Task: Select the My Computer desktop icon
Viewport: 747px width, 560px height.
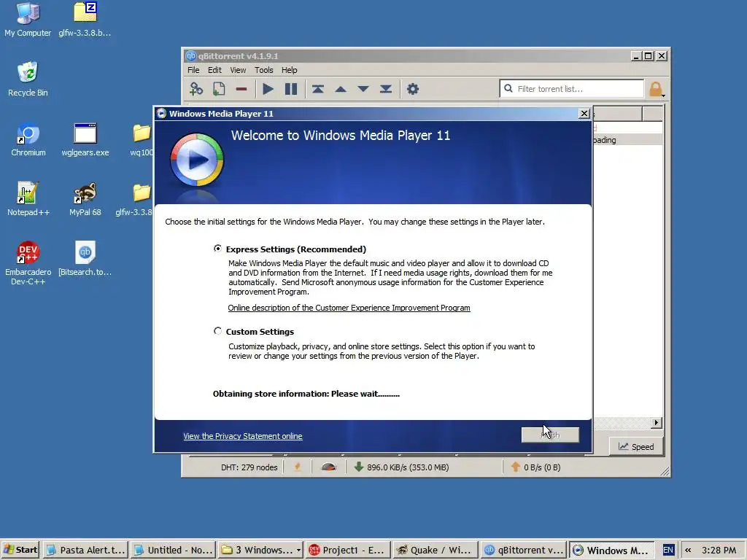Action: coord(28,20)
